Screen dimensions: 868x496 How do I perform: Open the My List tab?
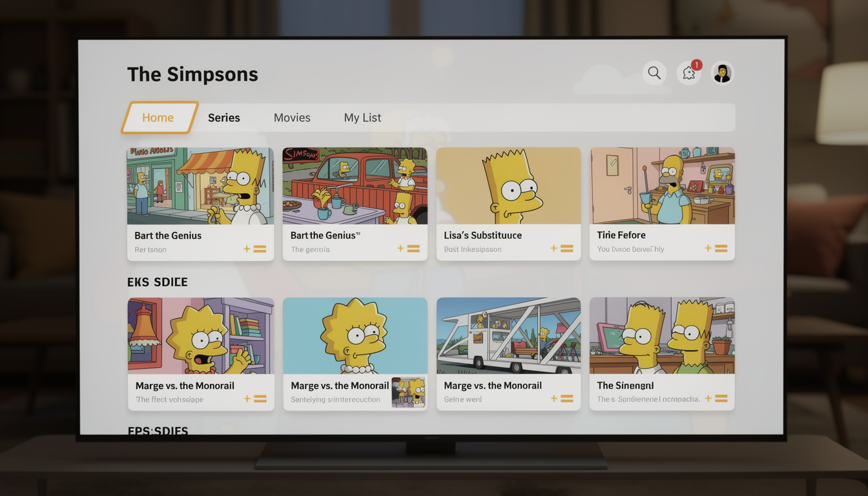point(362,118)
